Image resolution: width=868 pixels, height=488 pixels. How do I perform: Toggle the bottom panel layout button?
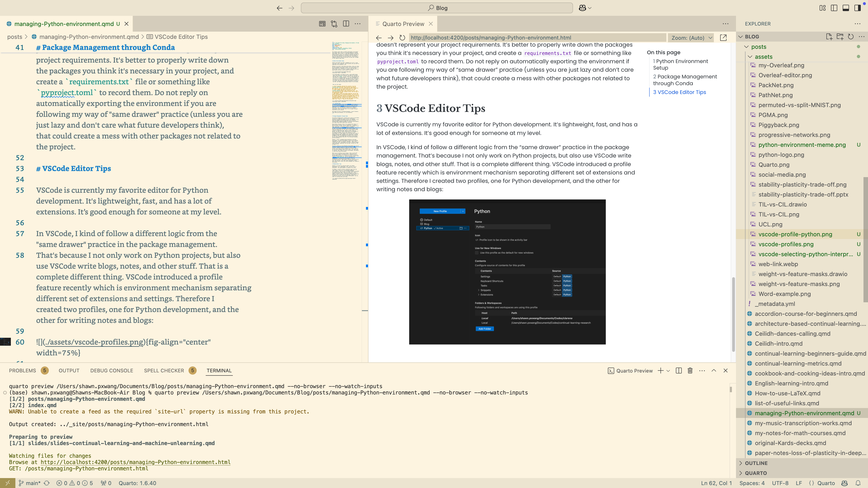coord(846,8)
